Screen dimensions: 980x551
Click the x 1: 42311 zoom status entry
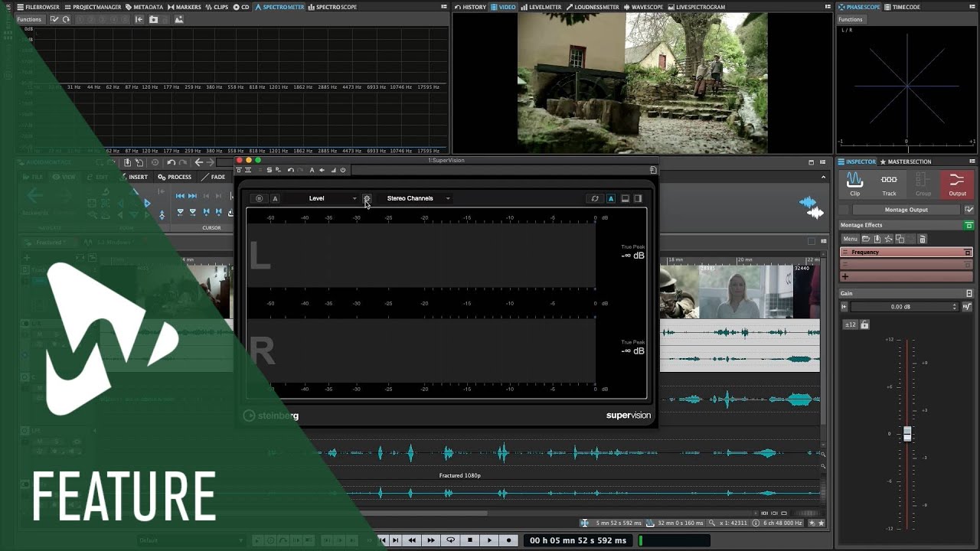tap(727, 523)
